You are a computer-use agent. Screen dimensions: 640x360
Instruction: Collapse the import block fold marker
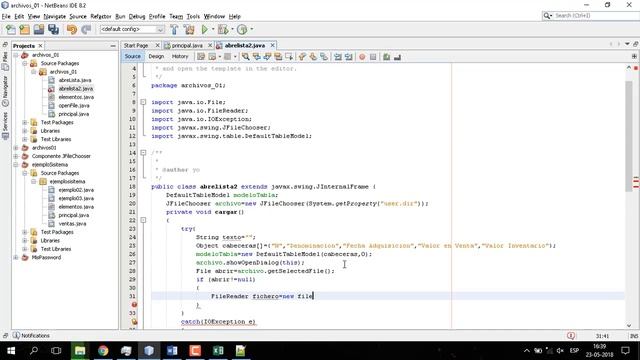[x=143, y=102]
